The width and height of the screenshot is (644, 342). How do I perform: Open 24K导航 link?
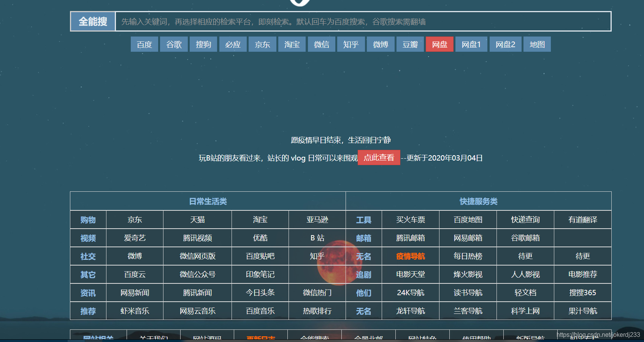coord(411,293)
